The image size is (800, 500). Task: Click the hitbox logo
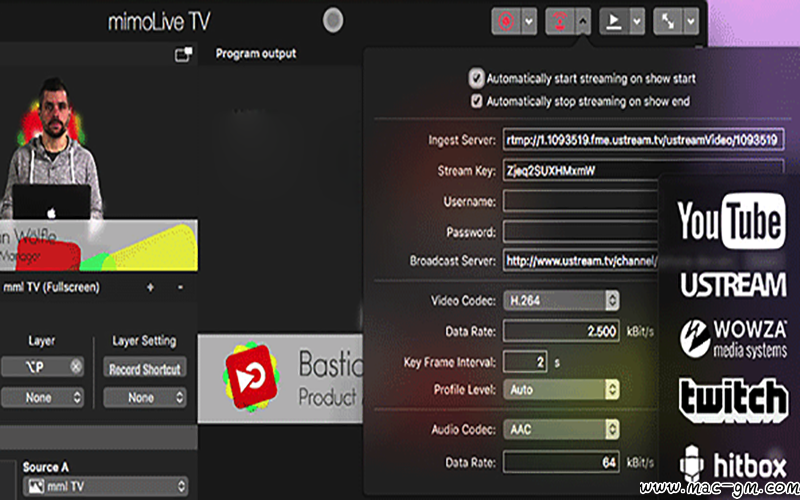pyautogui.click(x=733, y=464)
